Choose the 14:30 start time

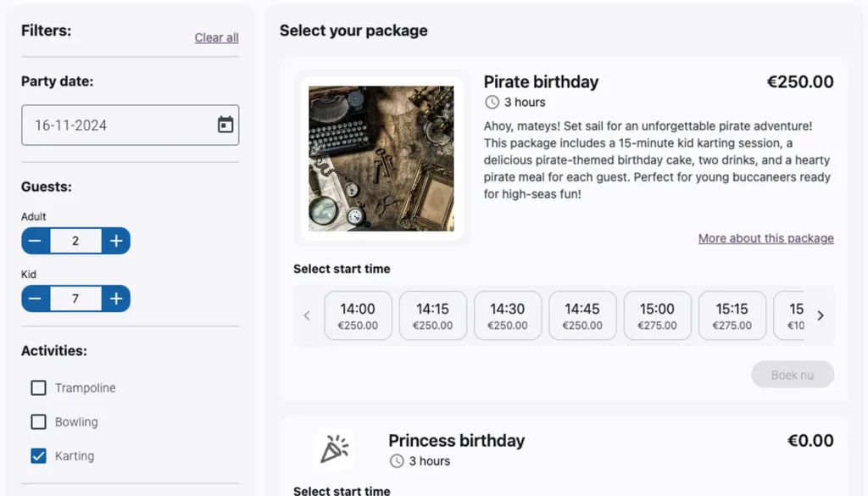pos(507,316)
